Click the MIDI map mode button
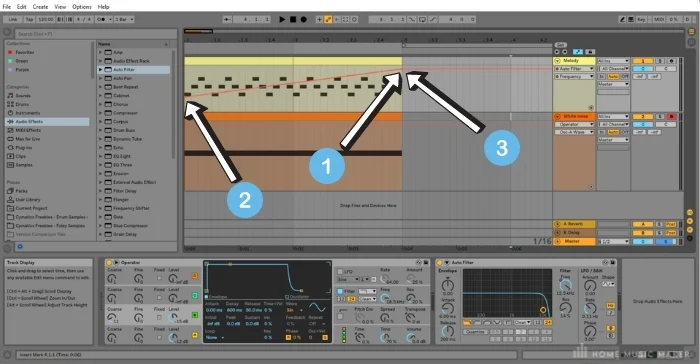Screen dimensions: 700x364 (x=659, y=19)
